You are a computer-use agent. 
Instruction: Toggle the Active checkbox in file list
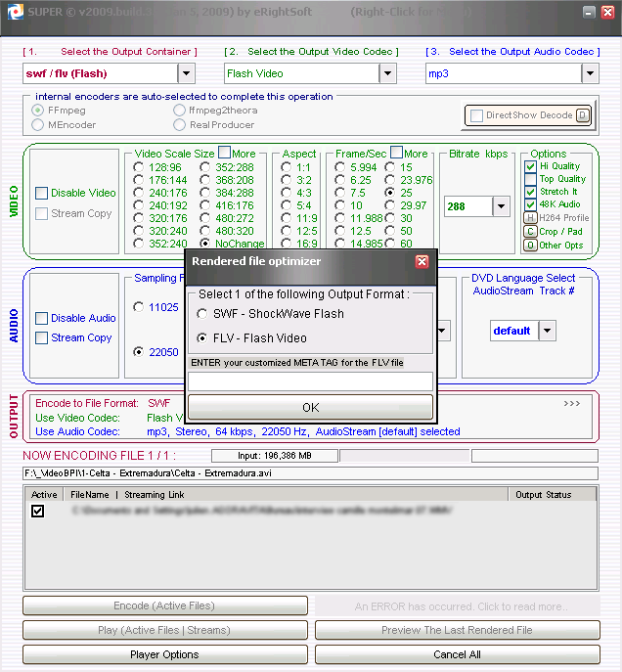coord(38,511)
